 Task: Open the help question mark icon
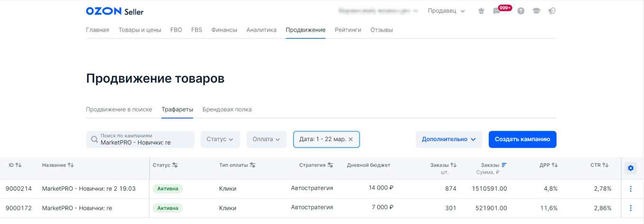point(521,11)
